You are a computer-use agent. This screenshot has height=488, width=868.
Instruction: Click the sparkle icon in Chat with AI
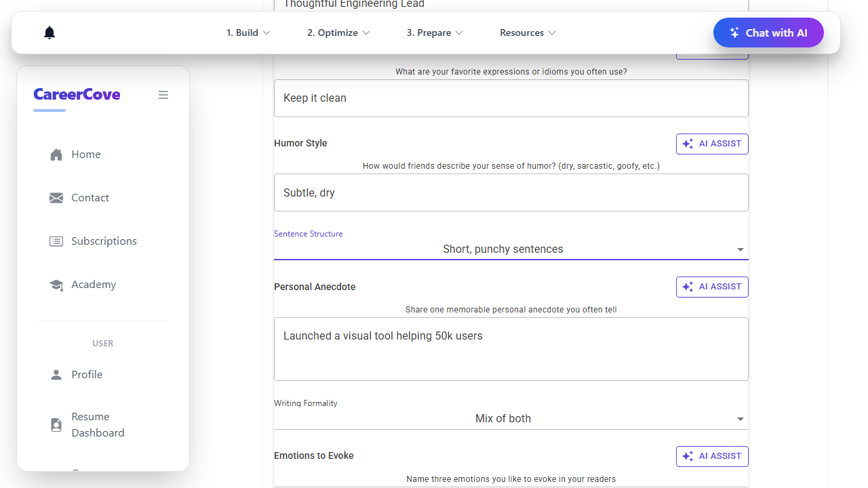pos(734,33)
